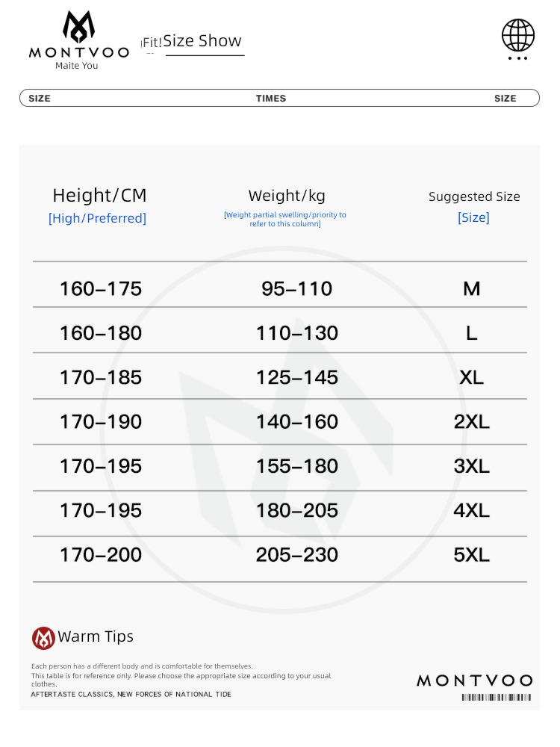Click the 140–160 weight cell
Viewport: 560px width, 747px height.
[297, 422]
